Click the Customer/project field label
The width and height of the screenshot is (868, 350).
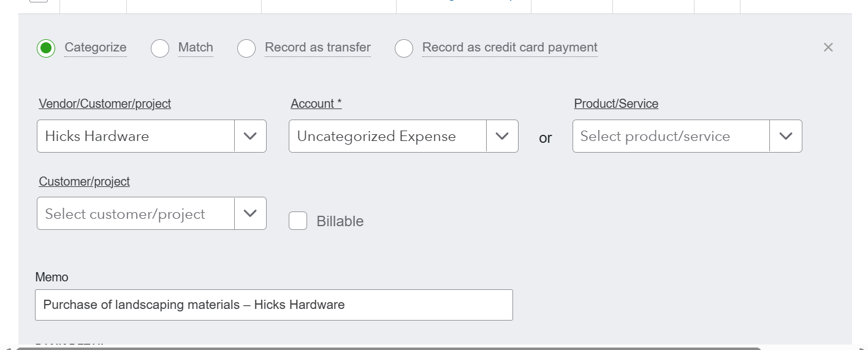coord(85,181)
